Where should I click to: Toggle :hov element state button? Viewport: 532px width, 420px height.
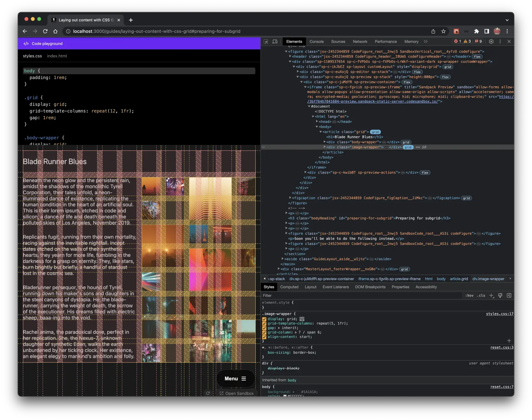[469, 295]
